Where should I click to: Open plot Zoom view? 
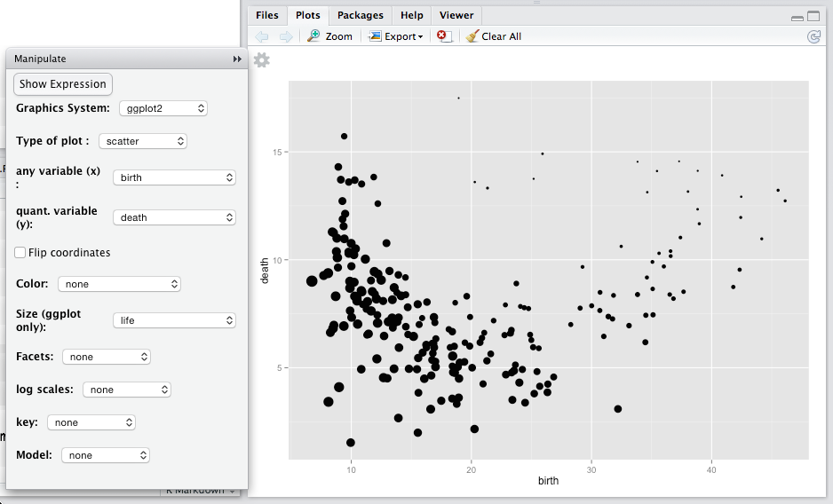tap(329, 36)
